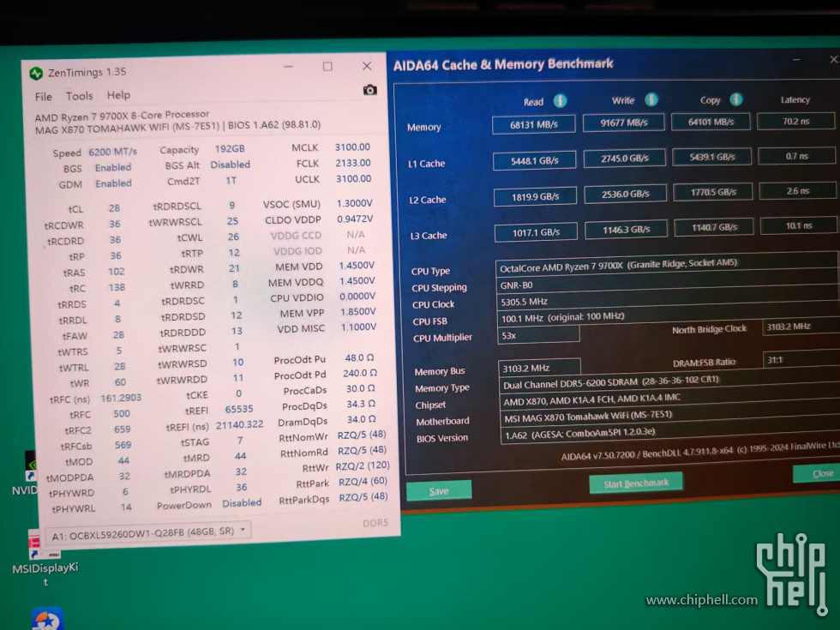Click the Close button in AIDA64 benchmark
The height and width of the screenshot is (630, 840).
(x=821, y=473)
